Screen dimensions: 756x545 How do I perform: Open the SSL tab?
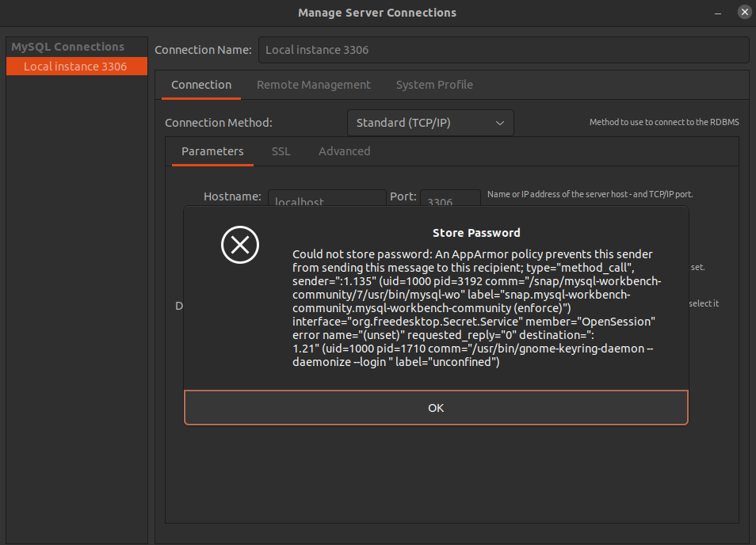click(x=281, y=151)
